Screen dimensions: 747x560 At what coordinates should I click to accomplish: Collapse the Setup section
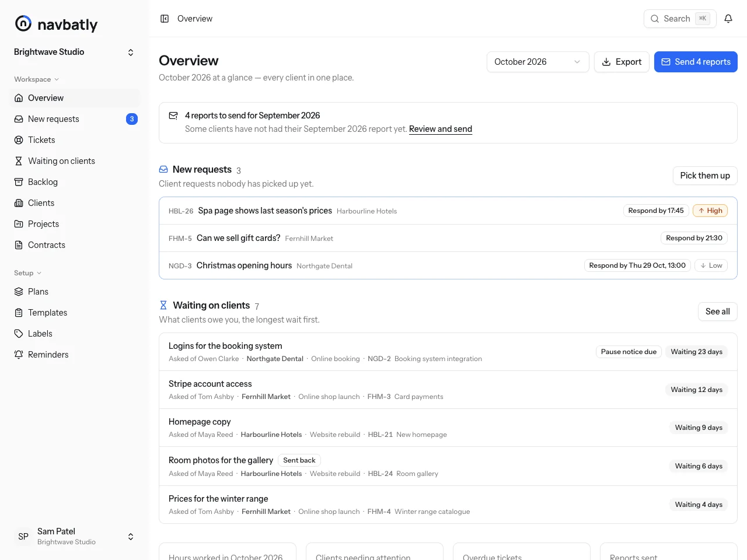(x=28, y=273)
